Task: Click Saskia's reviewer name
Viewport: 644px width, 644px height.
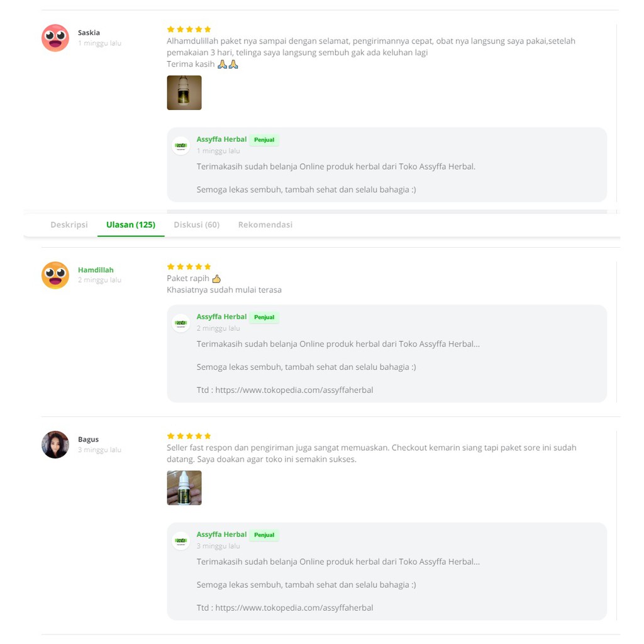Action: [89, 33]
